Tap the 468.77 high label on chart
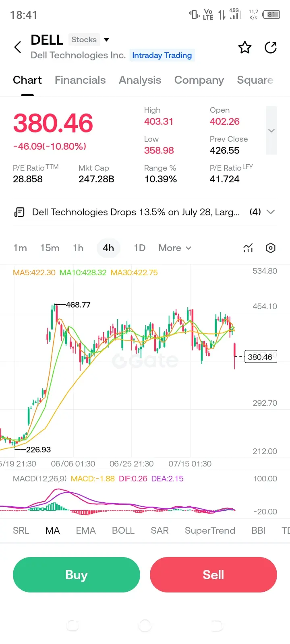Image resolution: width=290 pixels, height=644 pixels. click(78, 305)
